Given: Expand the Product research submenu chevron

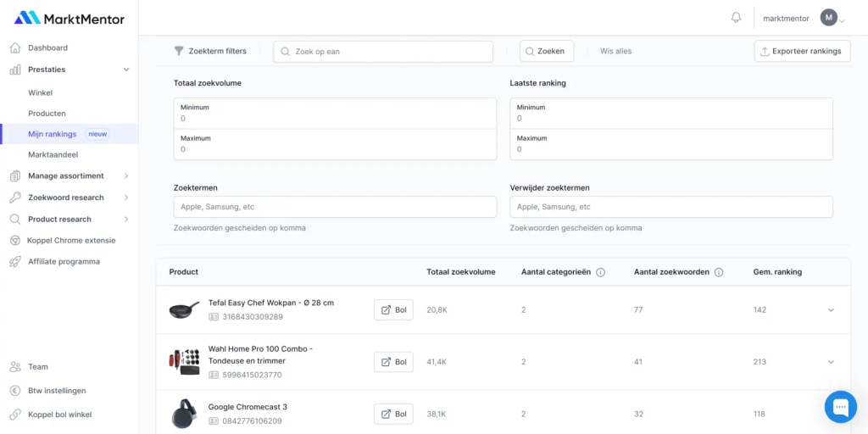Looking at the screenshot, I should (x=126, y=220).
